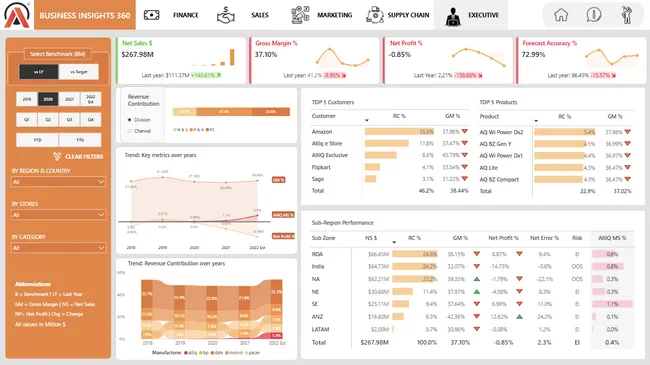This screenshot has width=650, height=365.
Task: Select the vs LY benchmark toggle
Action: [39, 72]
